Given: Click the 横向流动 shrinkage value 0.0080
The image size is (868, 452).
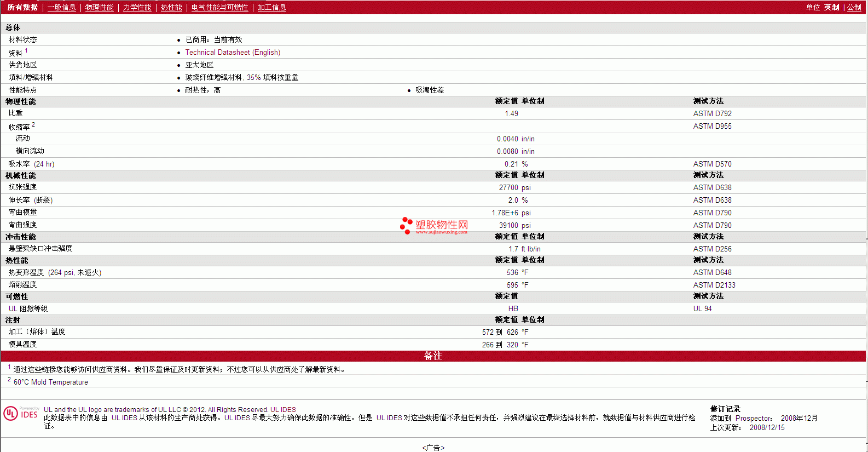Looking at the screenshot, I should [x=507, y=152].
